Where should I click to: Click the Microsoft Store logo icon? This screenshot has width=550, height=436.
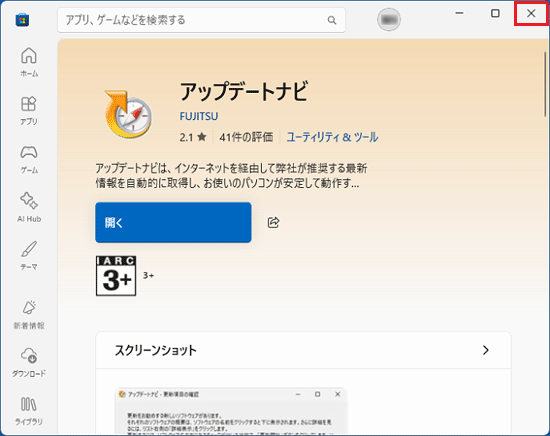tap(22, 20)
